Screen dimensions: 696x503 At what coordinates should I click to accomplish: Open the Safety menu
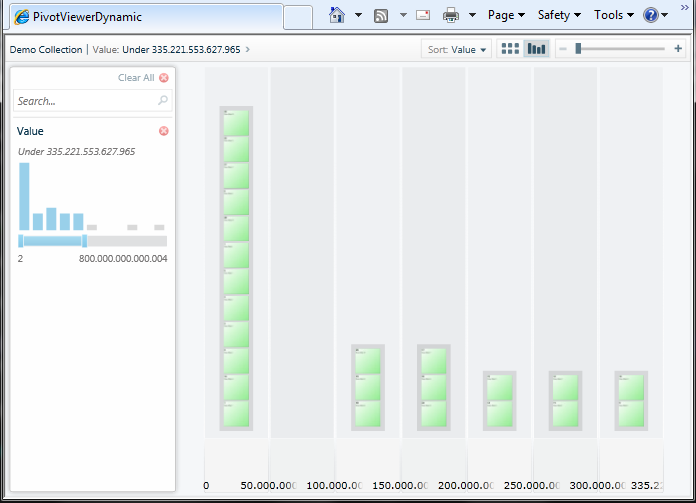coord(559,15)
